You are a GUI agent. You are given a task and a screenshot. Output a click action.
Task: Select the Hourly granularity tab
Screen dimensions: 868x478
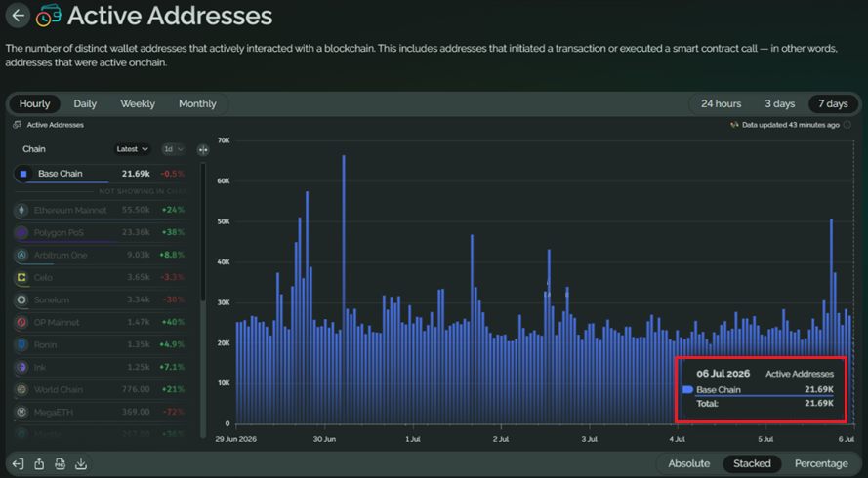(x=34, y=104)
